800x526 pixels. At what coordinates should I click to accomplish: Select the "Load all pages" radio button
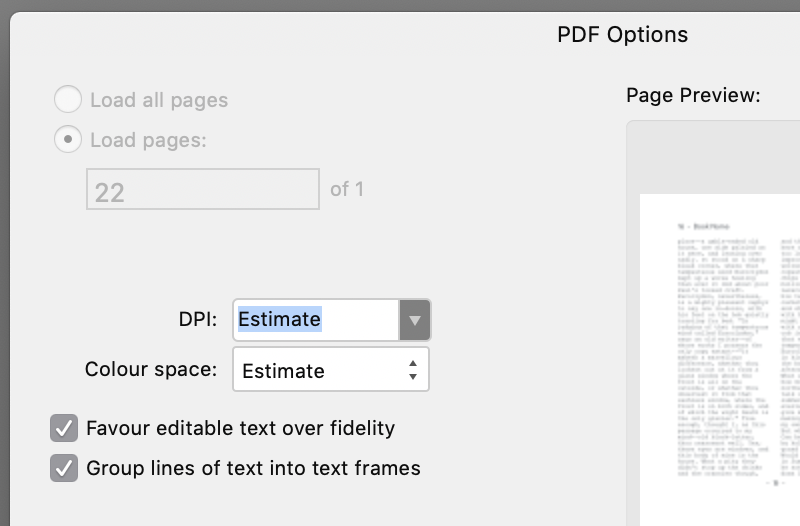pyautogui.click(x=67, y=100)
